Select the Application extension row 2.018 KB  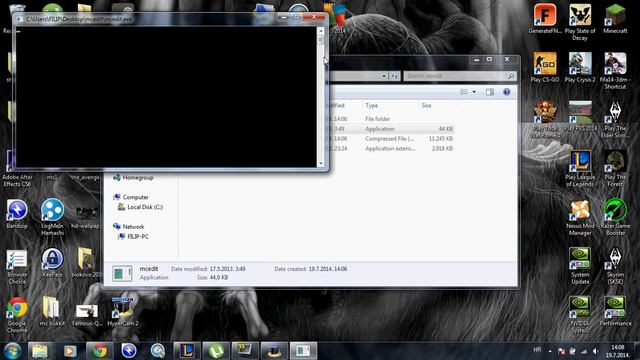pos(390,149)
